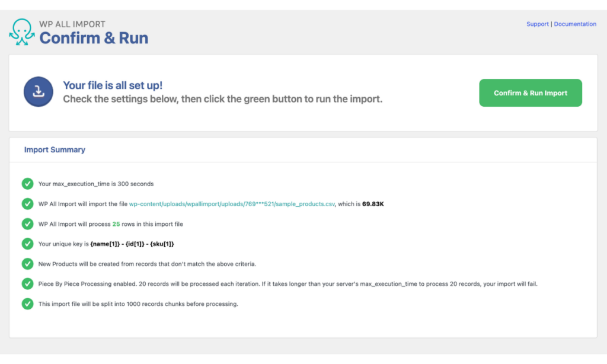Click the 'Confirm & Run' page title
This screenshot has height=364, width=607.
94,38
